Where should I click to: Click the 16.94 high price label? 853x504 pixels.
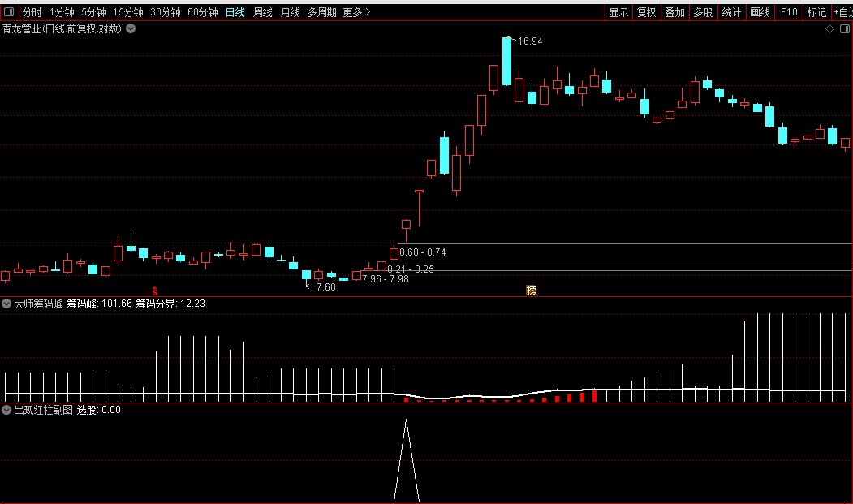click(530, 41)
